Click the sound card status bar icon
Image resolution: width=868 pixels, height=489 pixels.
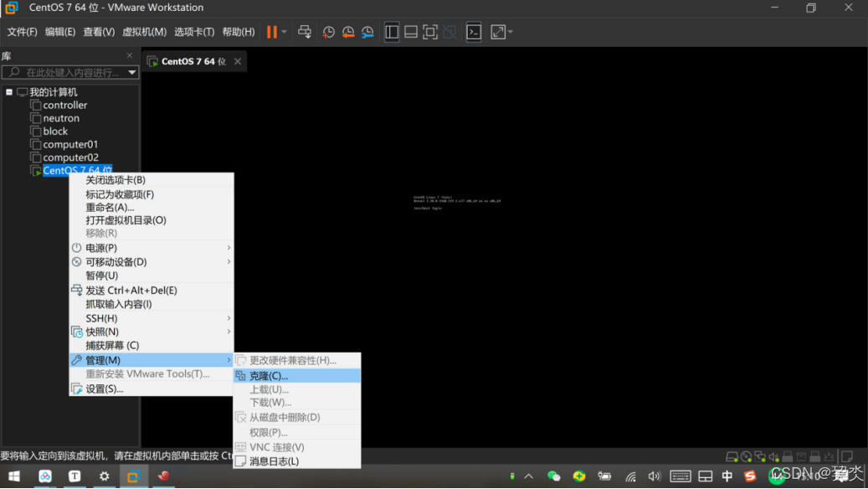774,457
